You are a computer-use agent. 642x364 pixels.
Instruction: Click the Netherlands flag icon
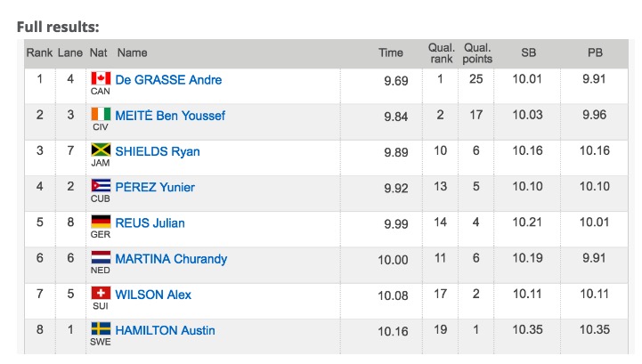click(101, 257)
